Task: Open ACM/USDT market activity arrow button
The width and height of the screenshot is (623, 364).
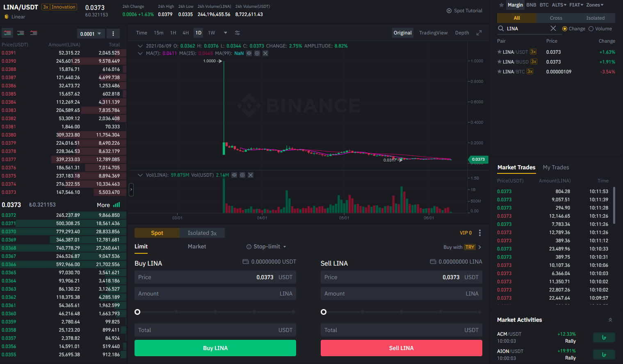Action: [x=604, y=337]
